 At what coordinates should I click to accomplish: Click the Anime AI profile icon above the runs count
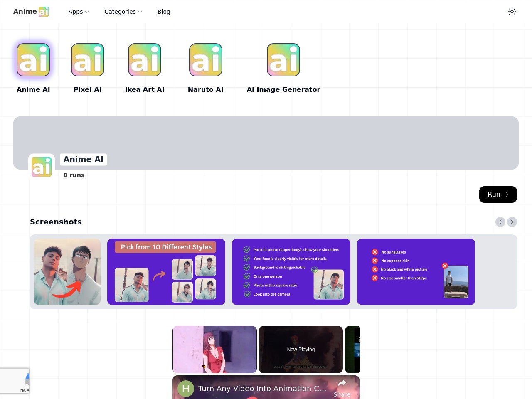41,166
